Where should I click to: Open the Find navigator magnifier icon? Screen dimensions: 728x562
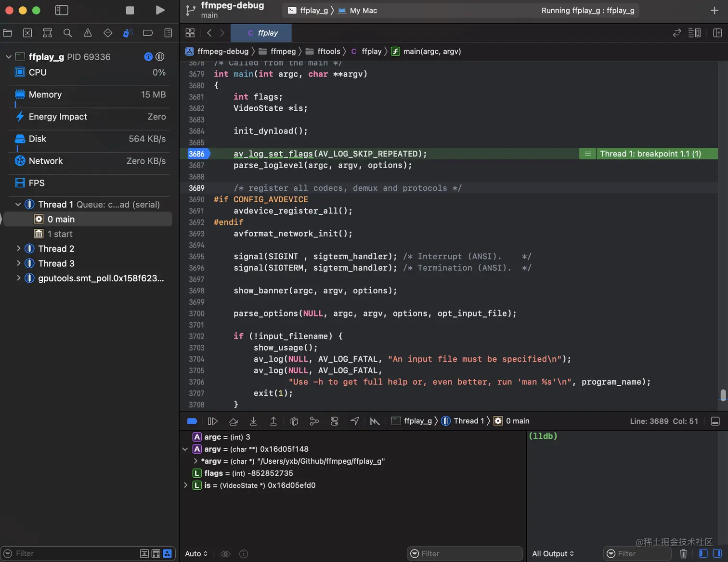coord(67,33)
